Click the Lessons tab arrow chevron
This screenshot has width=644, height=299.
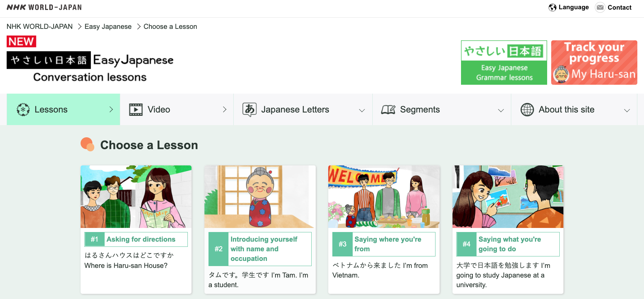[111, 109]
